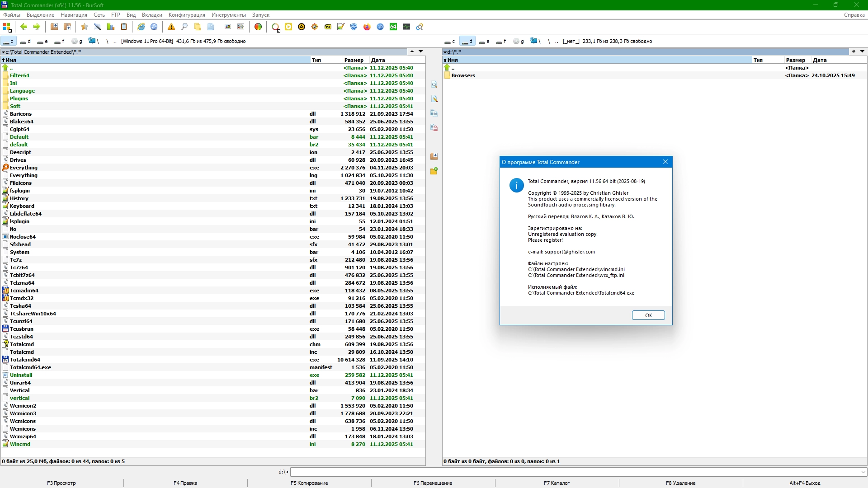Click the clipboard icon in toolbar
The height and width of the screenshot is (488, 868).
pyautogui.click(x=124, y=27)
